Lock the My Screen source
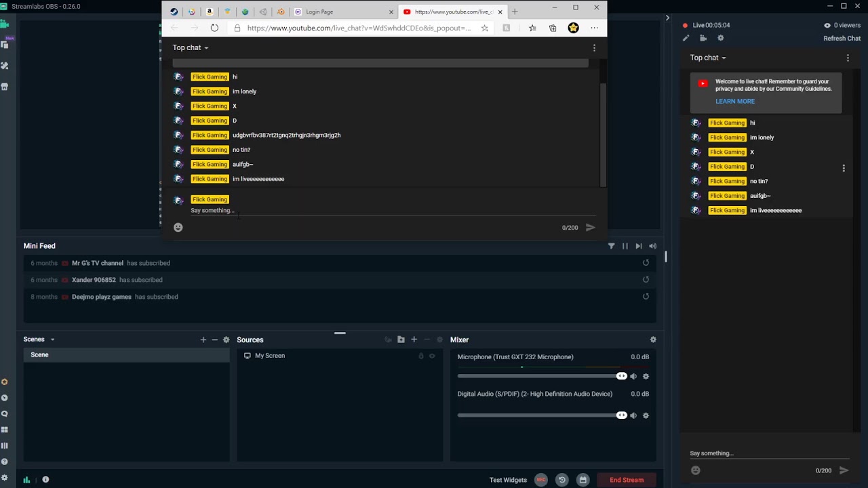Image resolution: width=868 pixels, height=488 pixels. coord(421,356)
